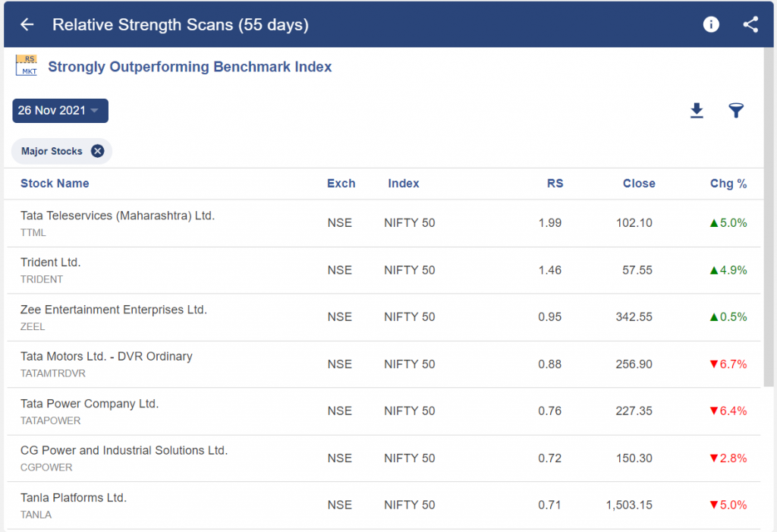Remove the Major Stocks filter chip
The height and width of the screenshot is (532, 777).
[98, 151]
